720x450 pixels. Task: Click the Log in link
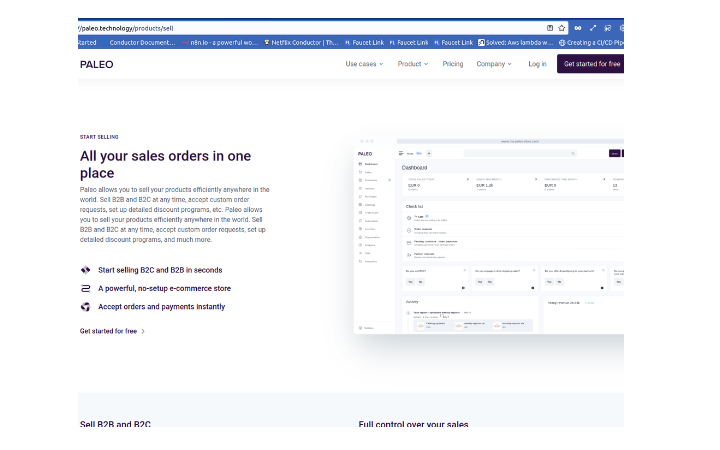(x=537, y=64)
